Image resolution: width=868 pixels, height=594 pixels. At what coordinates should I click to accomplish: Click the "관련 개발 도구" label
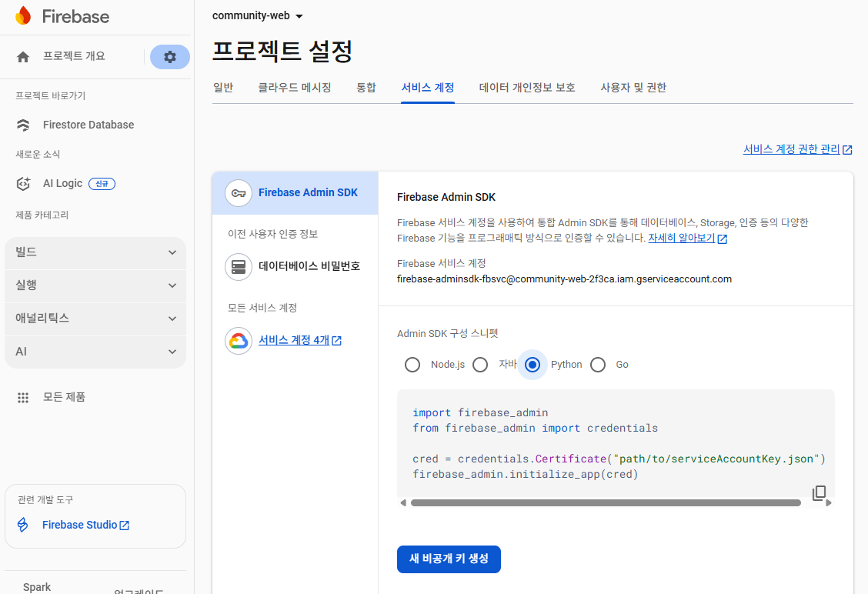click(45, 500)
